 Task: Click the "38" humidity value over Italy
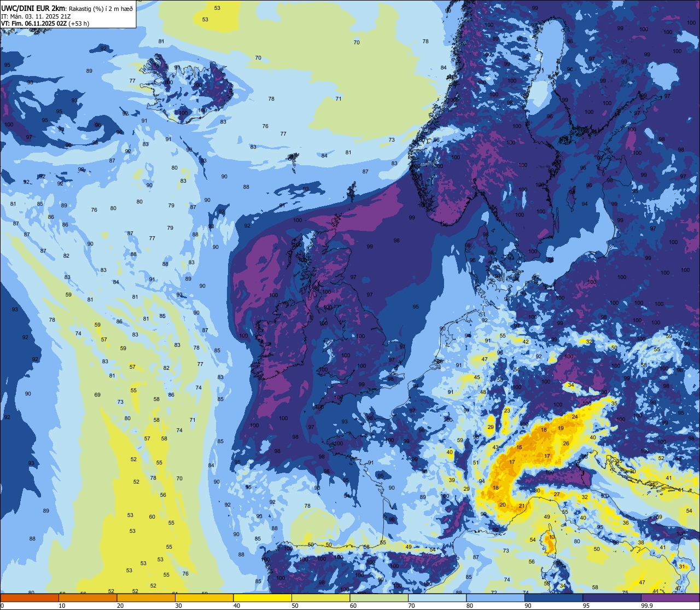[x=641, y=543]
